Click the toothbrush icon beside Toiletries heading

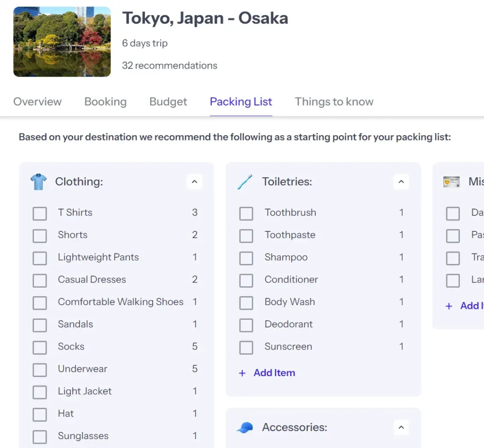point(244,181)
